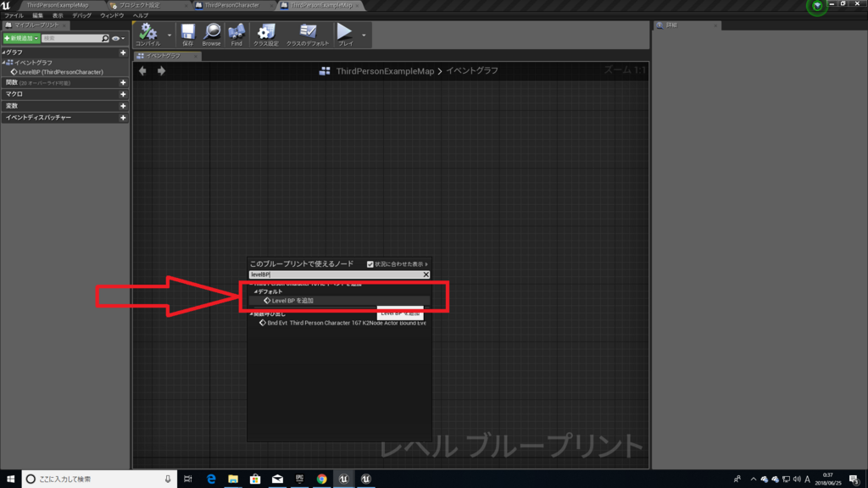This screenshot has width=868, height=488.
Task: Save the blueprint with 保存 icon
Action: click(x=188, y=34)
